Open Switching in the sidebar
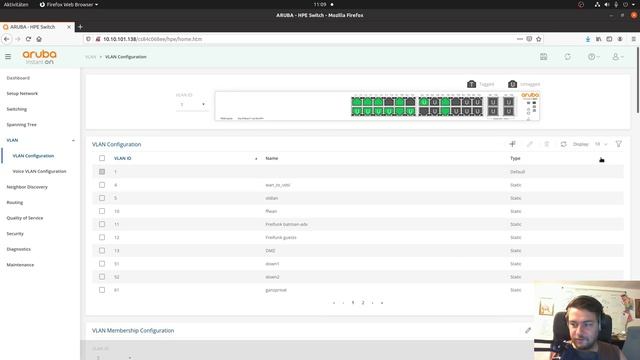The image size is (640, 360). coord(17,109)
